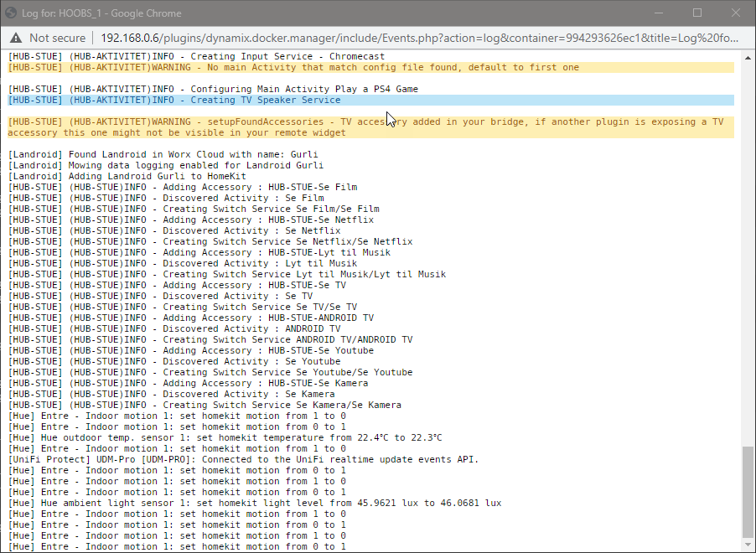The image size is (756, 553).
Task: Click 'Mowing data logging enabled' line
Action: [166, 165]
